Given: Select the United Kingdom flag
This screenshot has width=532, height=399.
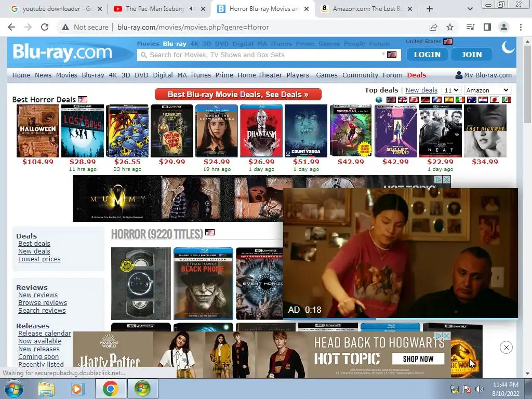Looking at the screenshot, I should click(403, 100).
